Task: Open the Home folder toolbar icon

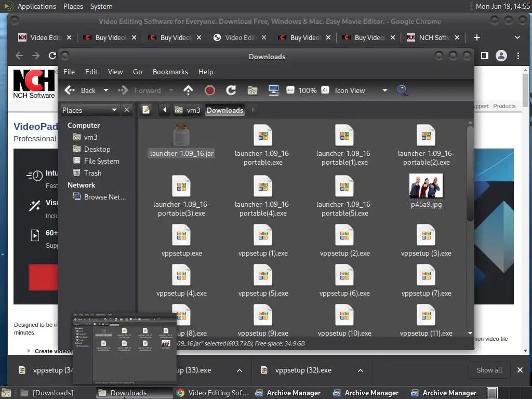Action: pos(252,90)
